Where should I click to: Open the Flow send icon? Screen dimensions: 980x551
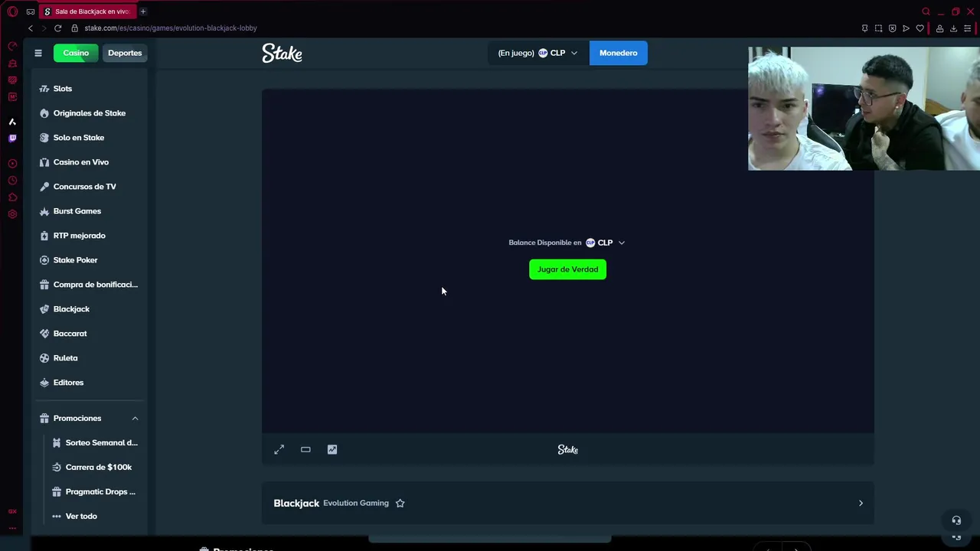906,28
